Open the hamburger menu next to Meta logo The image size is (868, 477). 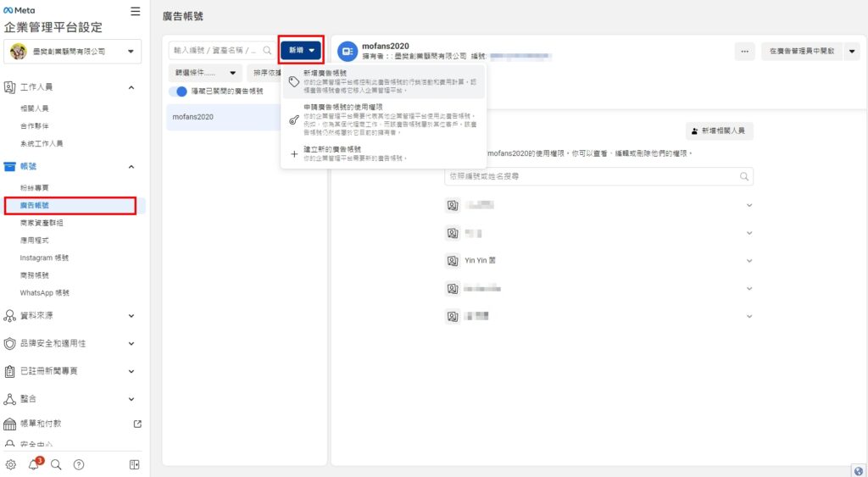coord(135,12)
